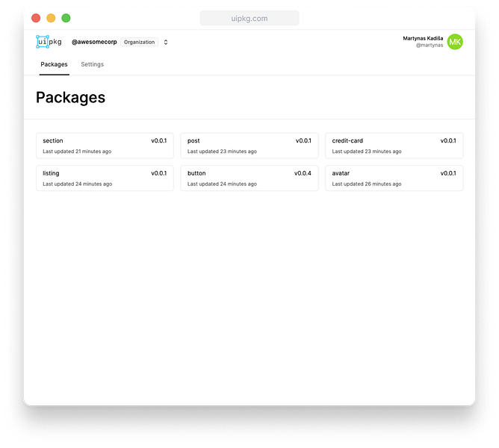
Task: Click "Last updated 26 minutes ago" text
Action: [x=367, y=184]
